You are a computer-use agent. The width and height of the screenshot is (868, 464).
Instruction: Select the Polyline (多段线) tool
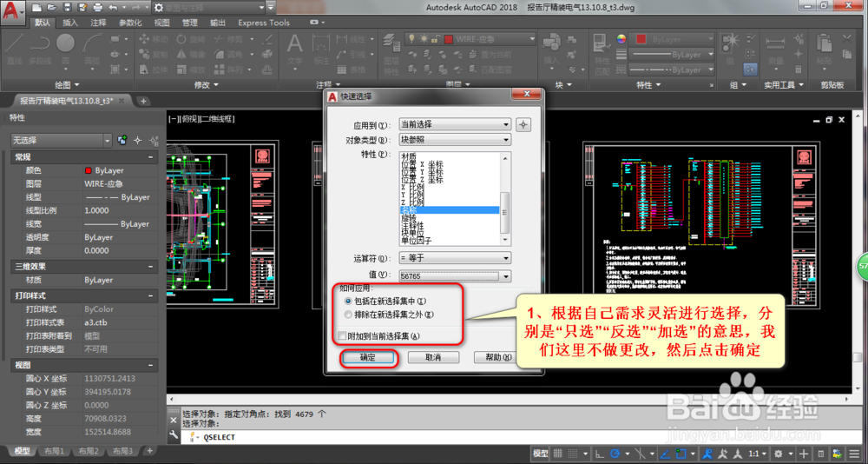click(40, 49)
